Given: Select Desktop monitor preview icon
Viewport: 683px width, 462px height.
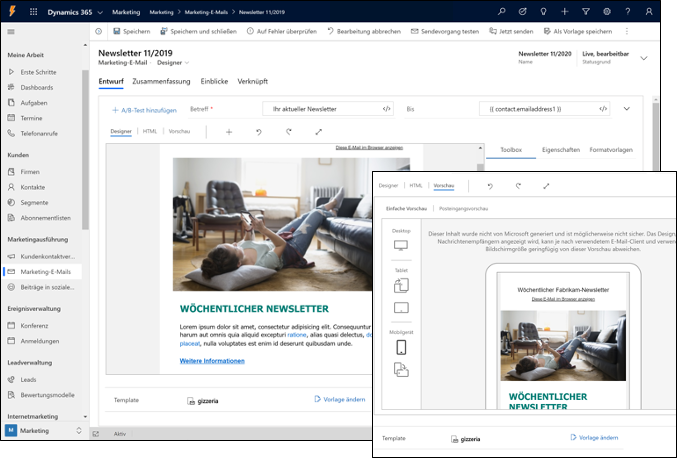Looking at the screenshot, I should point(401,246).
